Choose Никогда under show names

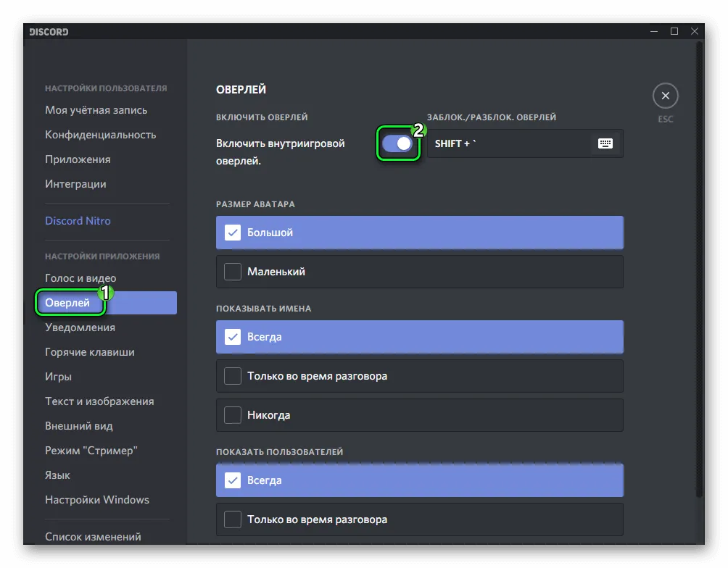tap(419, 415)
